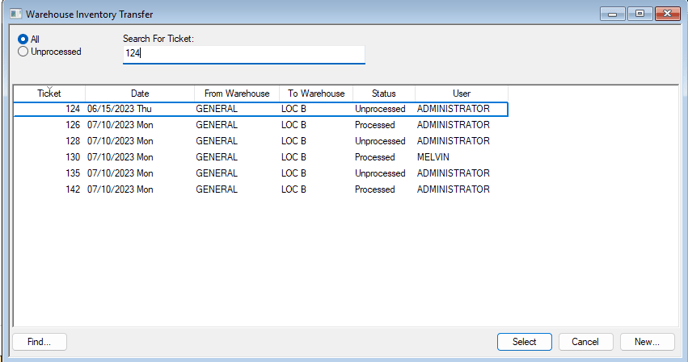Click the Find... button
The image size is (688, 362).
point(39,342)
